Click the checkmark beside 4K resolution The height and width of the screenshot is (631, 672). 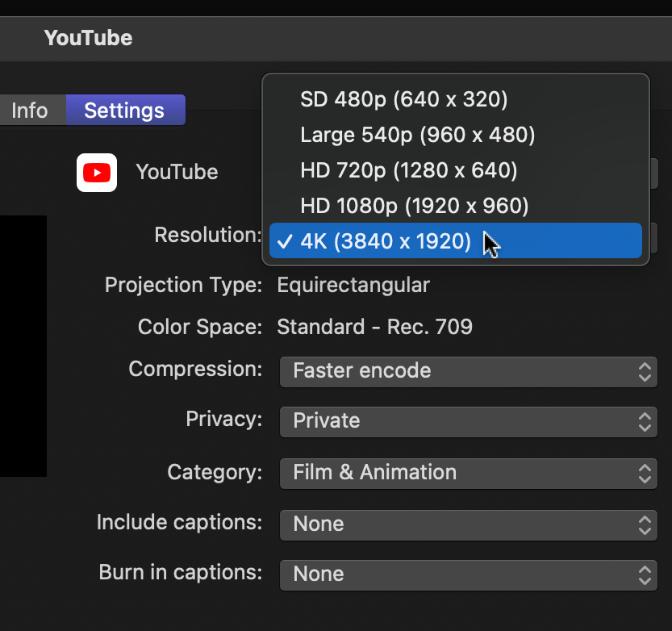pos(286,240)
